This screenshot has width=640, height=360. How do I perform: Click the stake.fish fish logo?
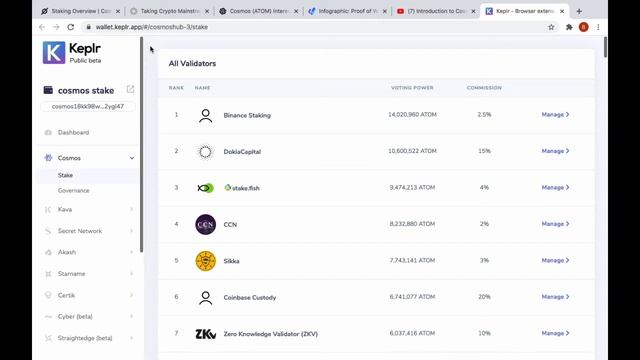pos(205,188)
